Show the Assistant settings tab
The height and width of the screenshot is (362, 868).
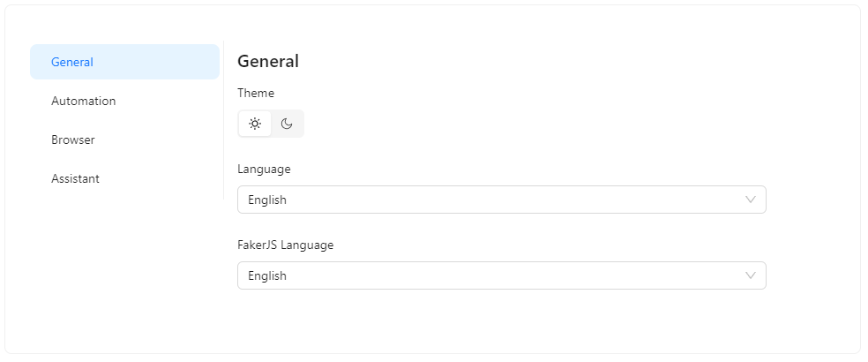(x=76, y=178)
